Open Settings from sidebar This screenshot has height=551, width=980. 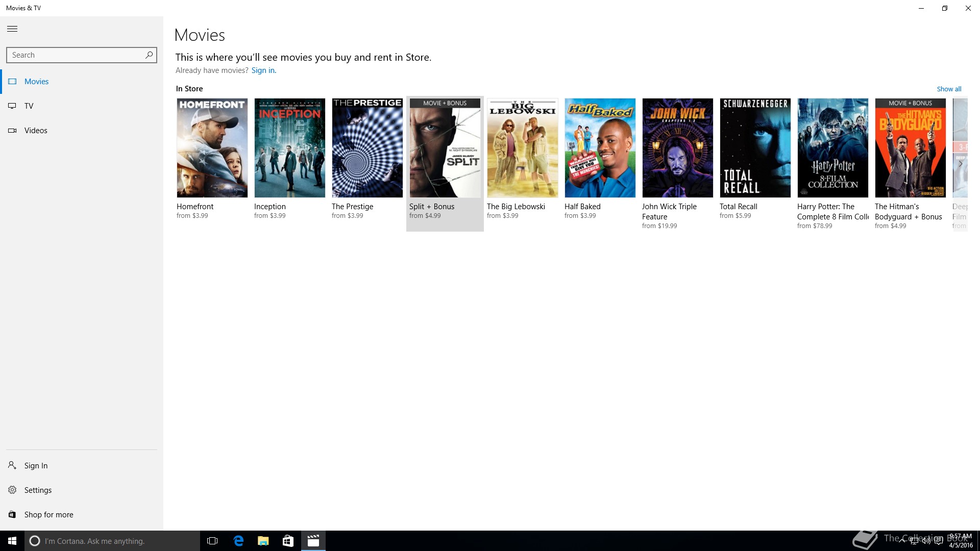pyautogui.click(x=82, y=490)
